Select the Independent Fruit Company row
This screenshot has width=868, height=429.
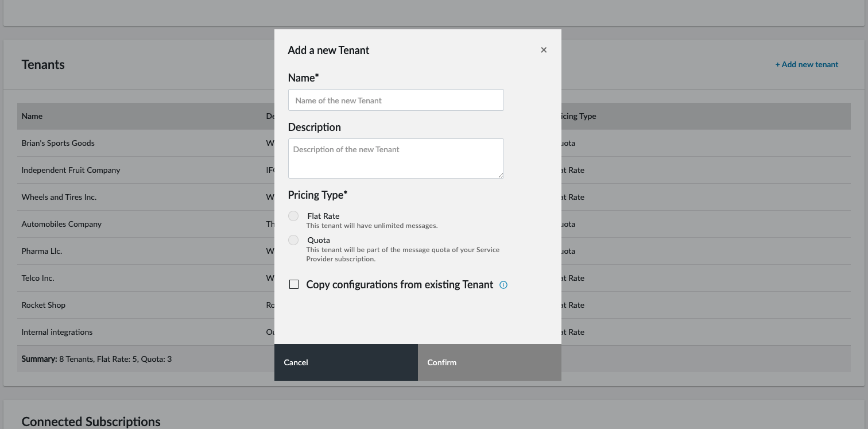tap(433, 170)
